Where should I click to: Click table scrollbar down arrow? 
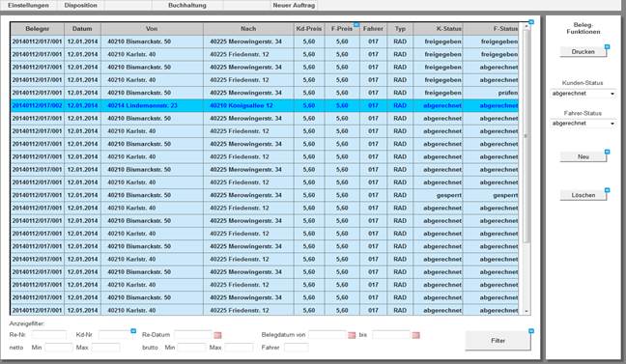click(526, 311)
